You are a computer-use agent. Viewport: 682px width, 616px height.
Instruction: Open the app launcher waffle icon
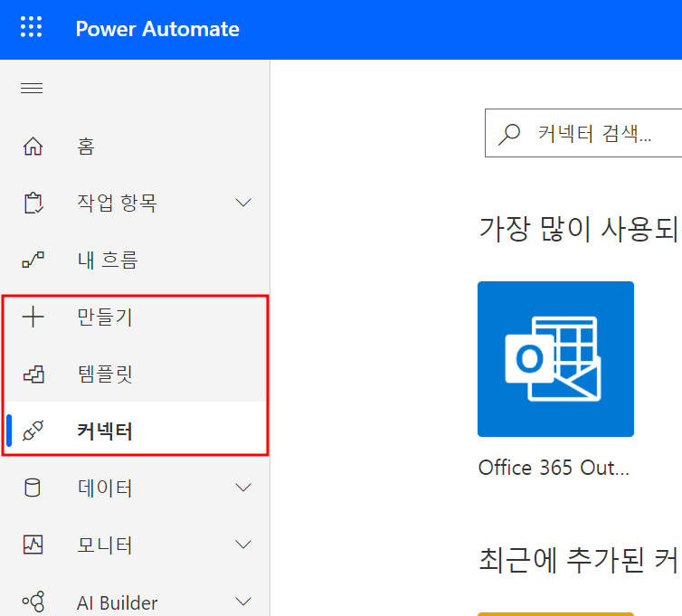(32, 28)
